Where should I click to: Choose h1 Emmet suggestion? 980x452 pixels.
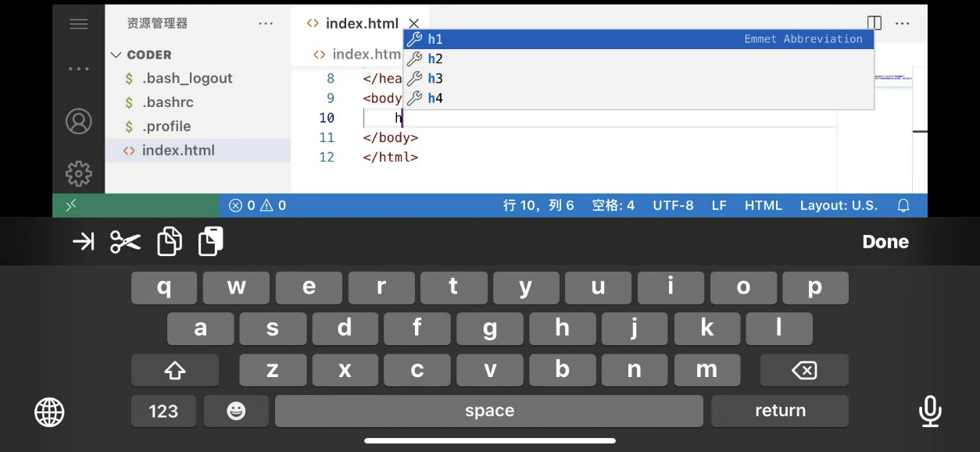click(x=638, y=39)
